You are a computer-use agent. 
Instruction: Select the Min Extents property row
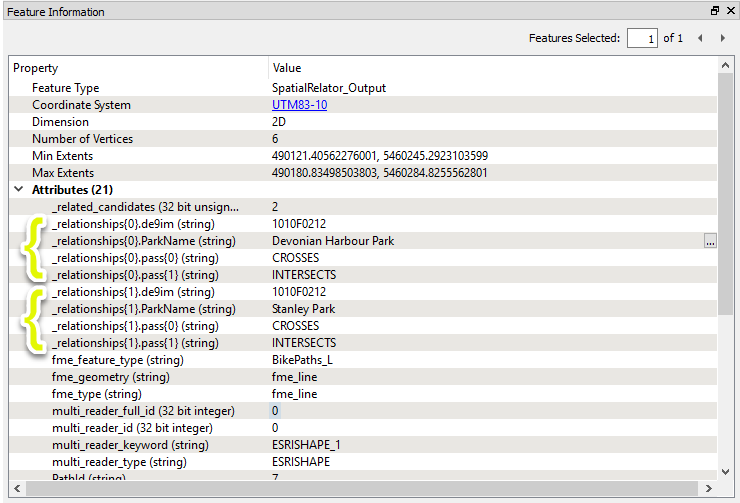62,156
